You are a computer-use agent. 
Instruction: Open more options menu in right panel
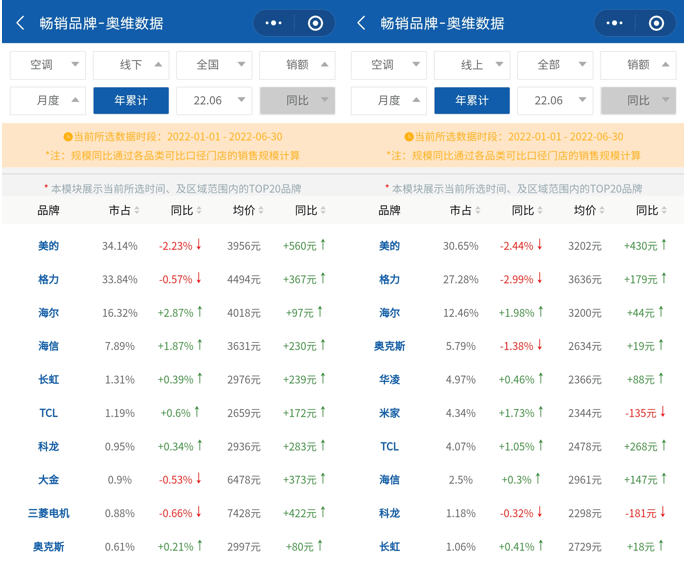coord(615,23)
